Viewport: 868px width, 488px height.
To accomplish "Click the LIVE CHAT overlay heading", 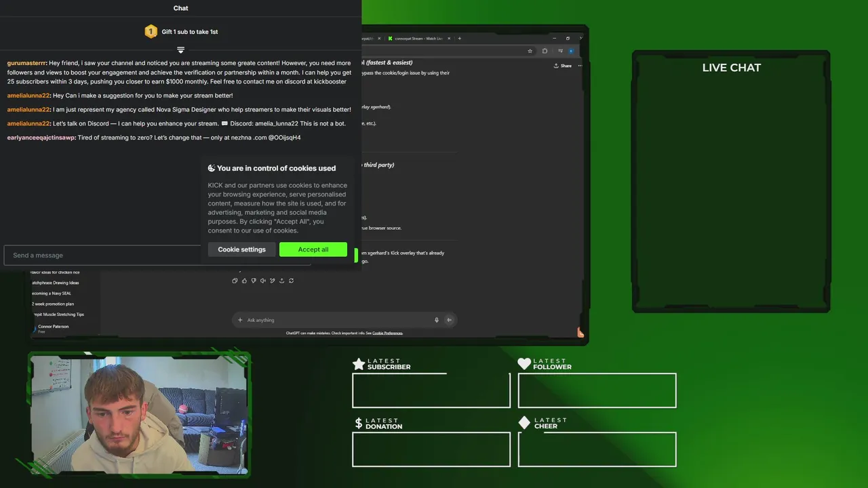I will [731, 68].
